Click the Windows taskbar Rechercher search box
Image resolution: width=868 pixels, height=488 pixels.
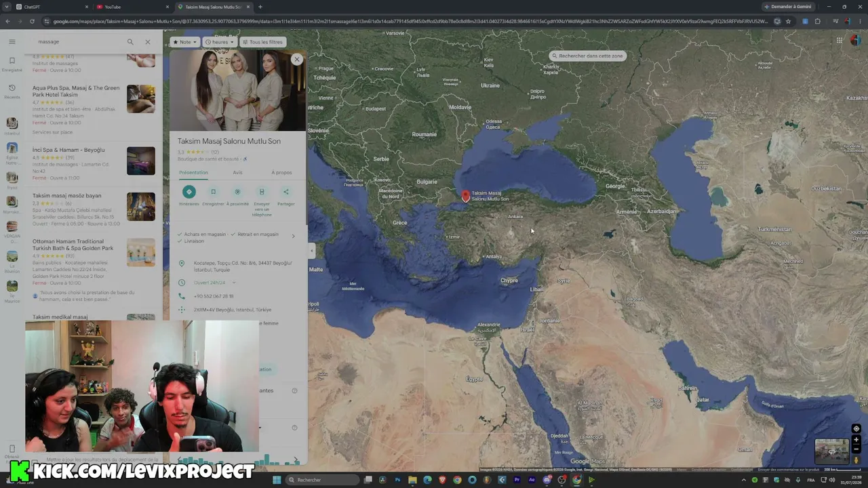pos(322,480)
